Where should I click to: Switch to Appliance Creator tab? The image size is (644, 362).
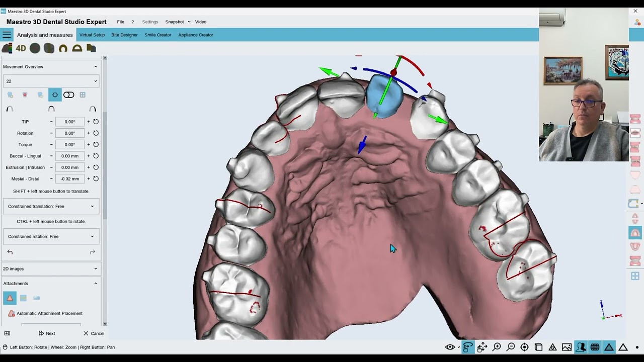(196, 35)
